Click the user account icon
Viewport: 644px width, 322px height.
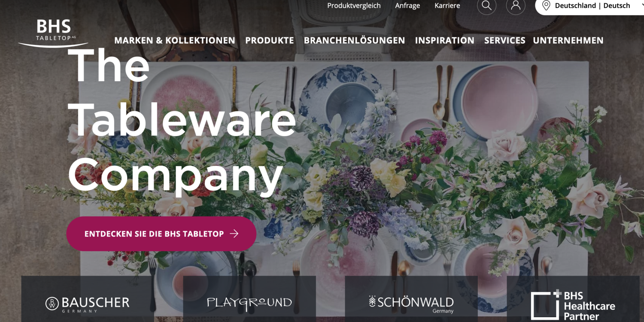516,6
